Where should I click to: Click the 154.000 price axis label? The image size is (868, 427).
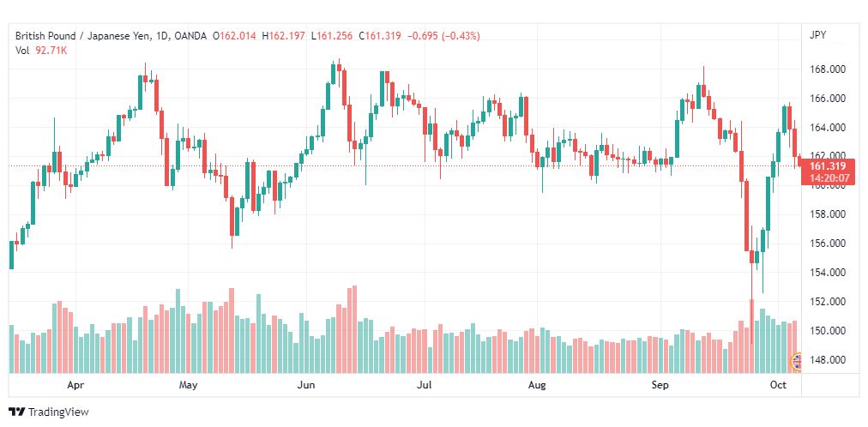tap(827, 273)
